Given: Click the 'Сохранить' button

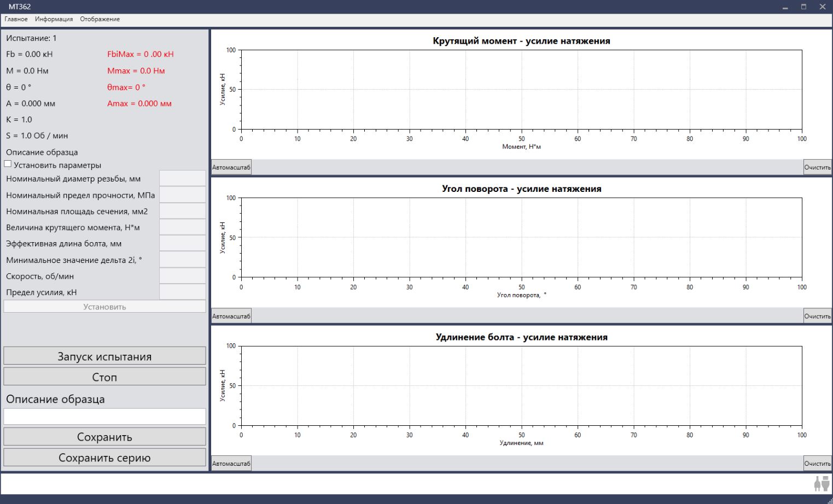Looking at the screenshot, I should 104,436.
